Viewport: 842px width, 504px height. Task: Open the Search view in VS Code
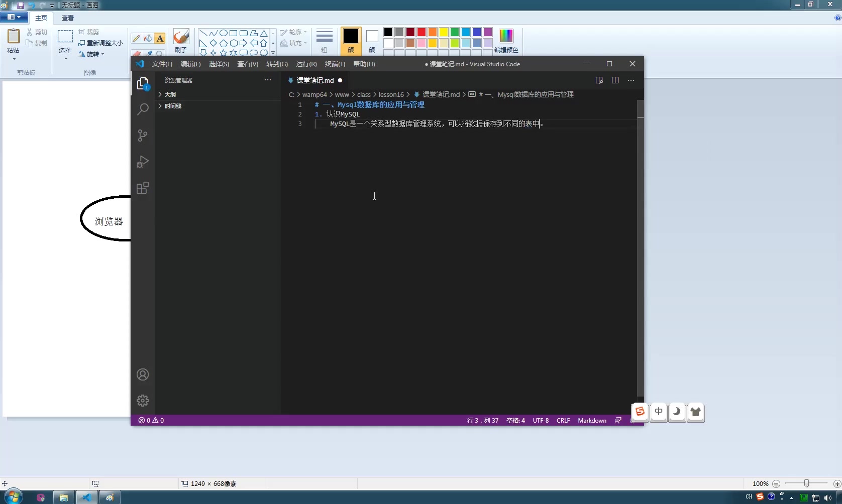[x=143, y=109]
